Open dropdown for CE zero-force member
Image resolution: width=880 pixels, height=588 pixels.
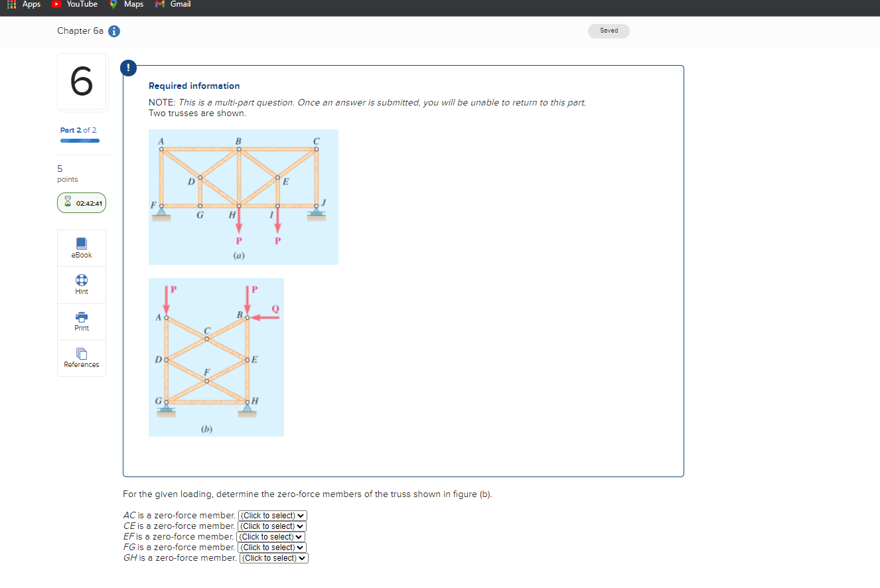272,526
